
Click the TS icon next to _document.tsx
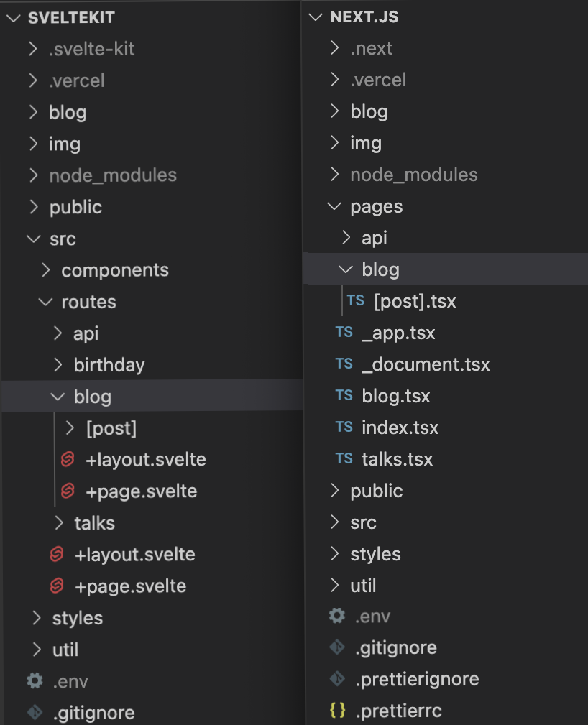(344, 364)
